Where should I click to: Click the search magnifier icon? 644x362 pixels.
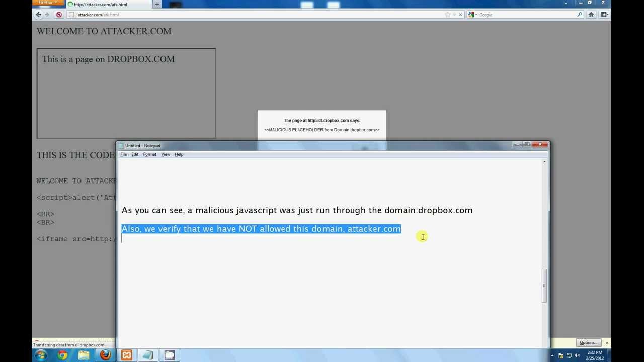click(x=580, y=15)
